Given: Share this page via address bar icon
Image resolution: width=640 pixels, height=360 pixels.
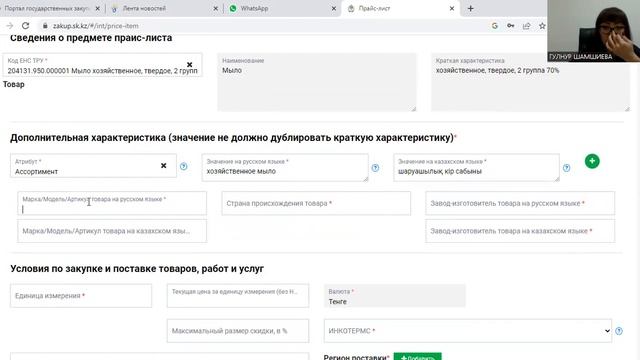Looking at the screenshot, I should (527, 26).
